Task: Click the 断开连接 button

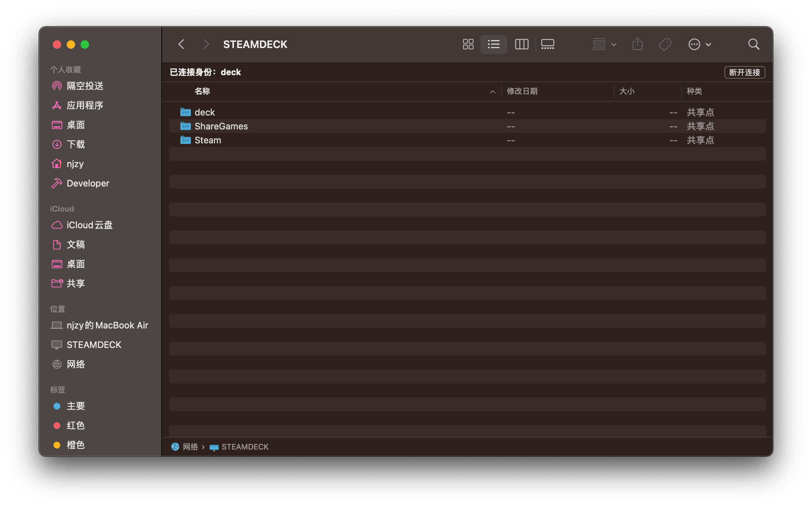Action: click(745, 72)
